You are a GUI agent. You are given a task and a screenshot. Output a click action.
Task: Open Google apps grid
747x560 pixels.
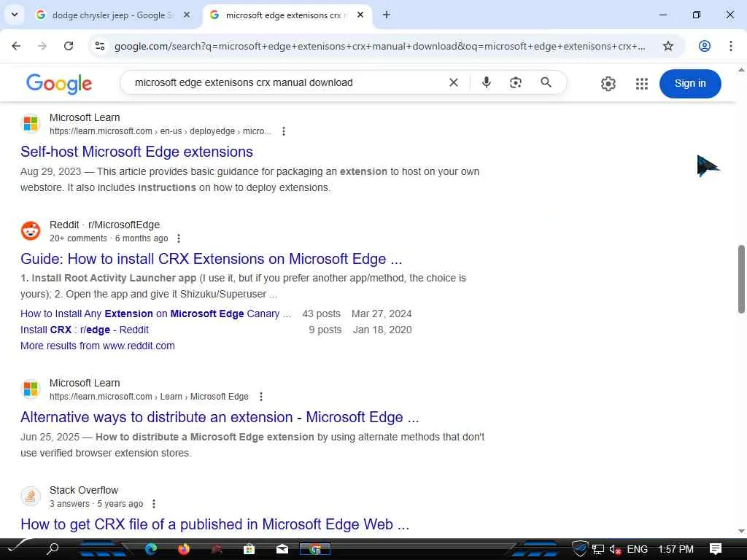pos(641,84)
